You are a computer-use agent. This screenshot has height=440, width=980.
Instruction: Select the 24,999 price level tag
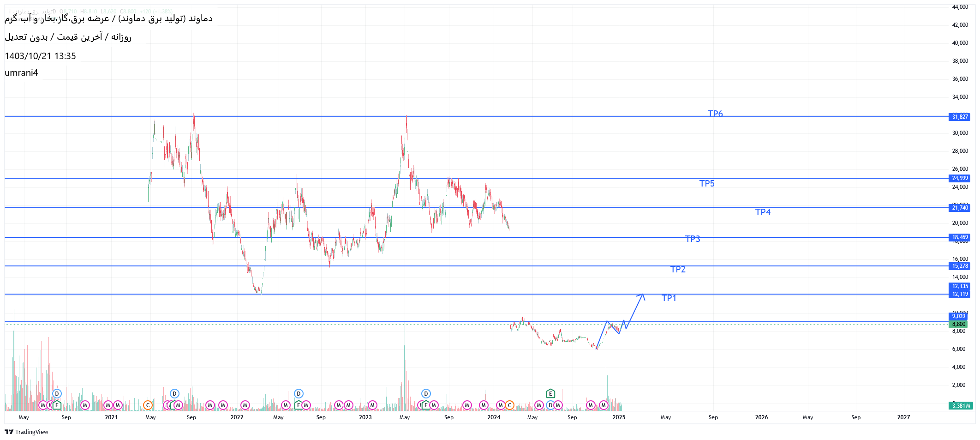click(x=960, y=178)
